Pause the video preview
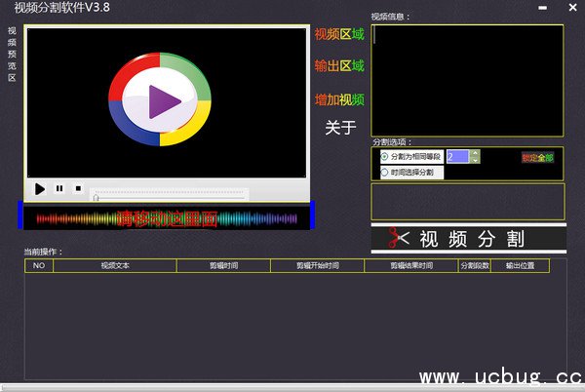This screenshot has width=585, height=392. pos(59,188)
